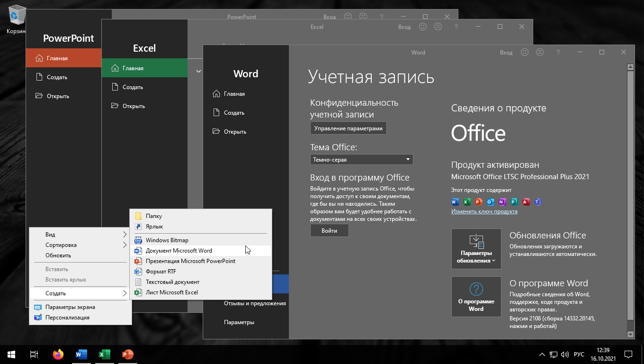Launch Firefox from the taskbar
The width and height of the screenshot is (644, 364).
58,355
